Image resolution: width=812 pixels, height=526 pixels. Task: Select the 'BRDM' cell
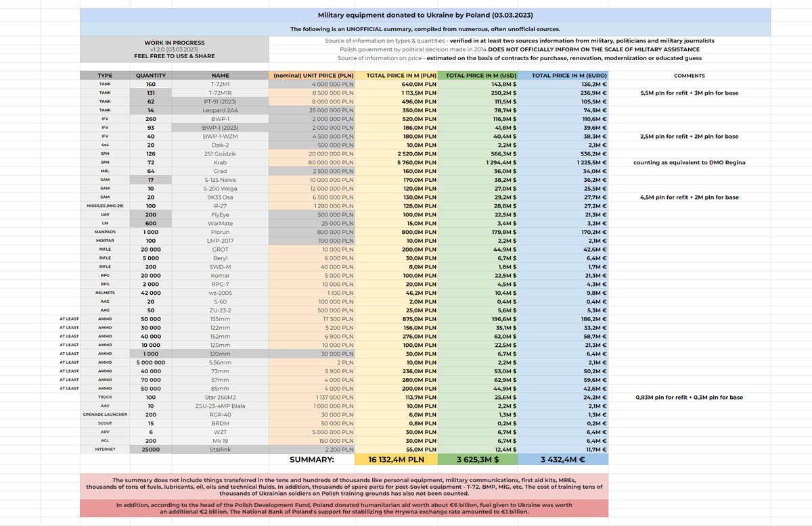pyautogui.click(x=220, y=423)
